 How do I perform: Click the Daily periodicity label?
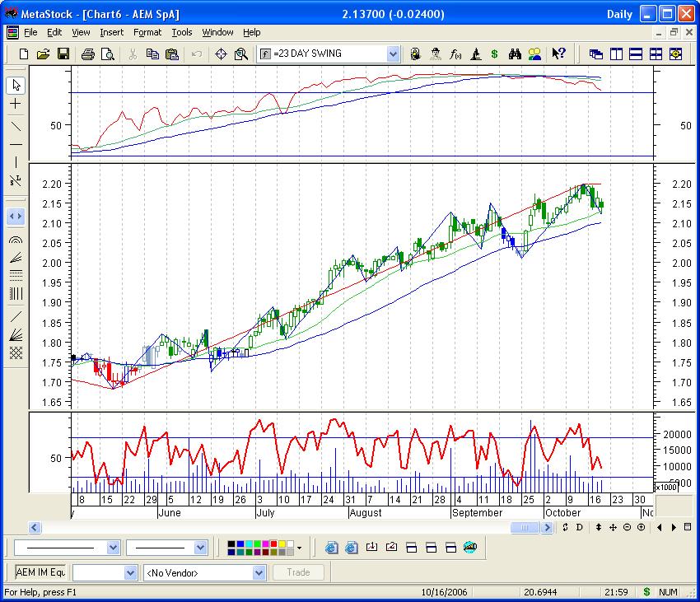pos(619,14)
